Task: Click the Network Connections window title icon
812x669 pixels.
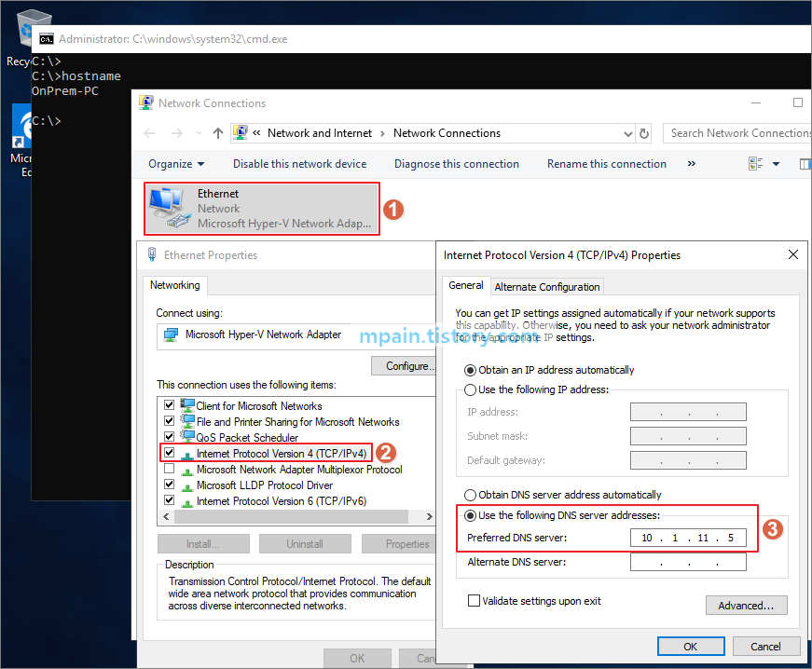Action: tap(146, 102)
